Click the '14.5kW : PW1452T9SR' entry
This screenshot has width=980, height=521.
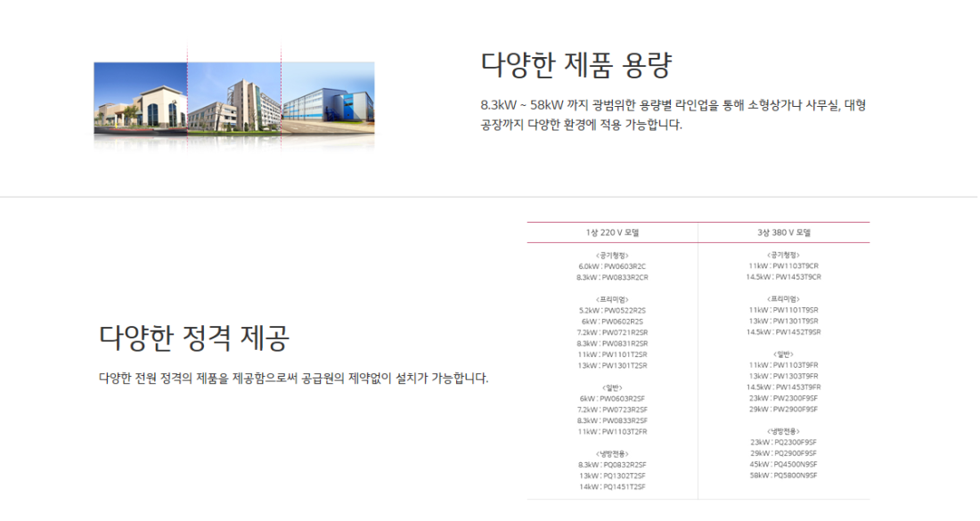point(784,332)
